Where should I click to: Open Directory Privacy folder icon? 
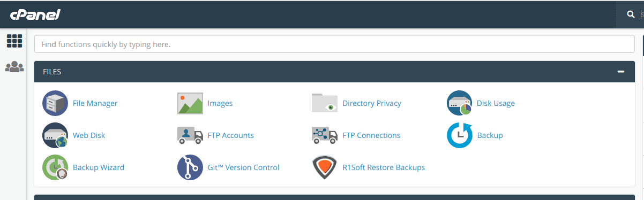pos(325,103)
